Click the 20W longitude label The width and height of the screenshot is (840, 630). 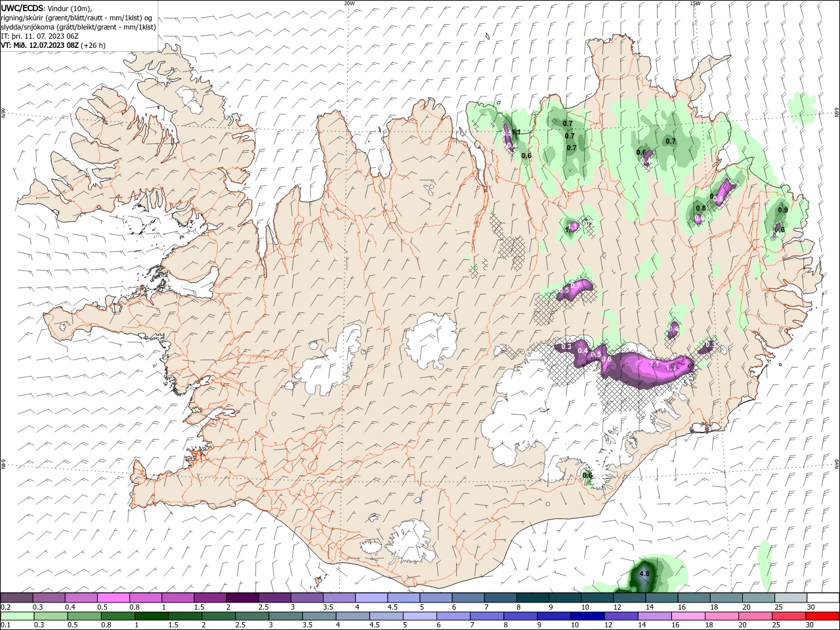click(x=349, y=3)
